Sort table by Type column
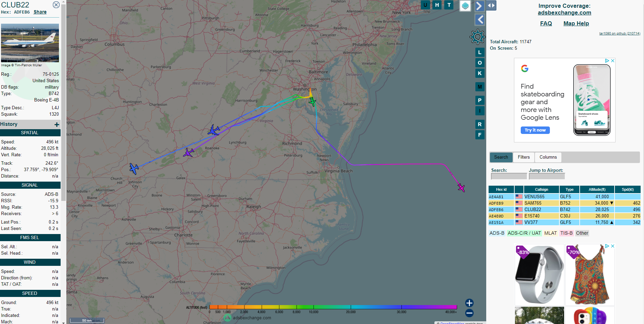The image size is (644, 324). coord(570,189)
